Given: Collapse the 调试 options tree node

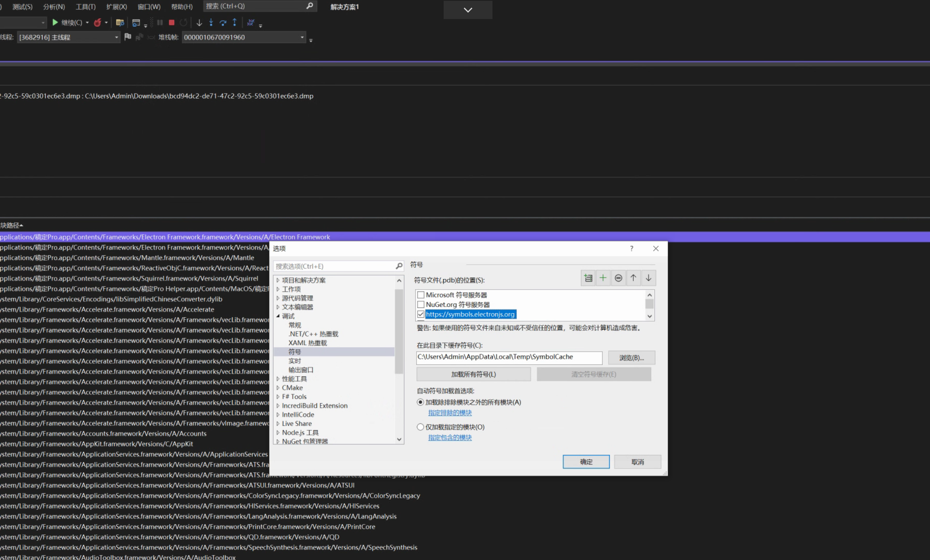Looking at the screenshot, I should (x=278, y=316).
